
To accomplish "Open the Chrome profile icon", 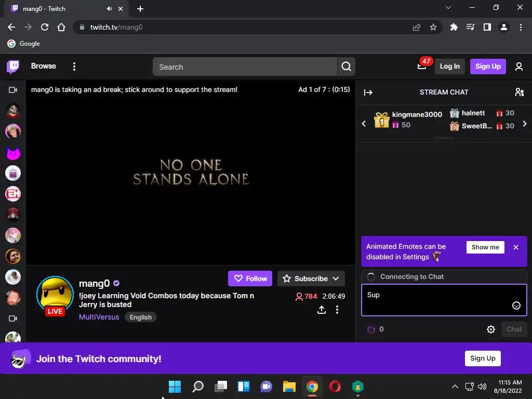I will pyautogui.click(x=504, y=27).
